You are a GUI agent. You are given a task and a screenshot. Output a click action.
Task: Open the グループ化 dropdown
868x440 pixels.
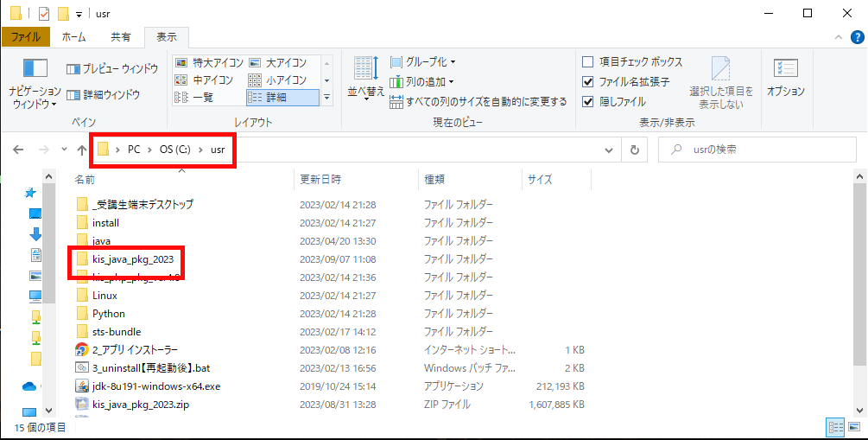[422, 62]
